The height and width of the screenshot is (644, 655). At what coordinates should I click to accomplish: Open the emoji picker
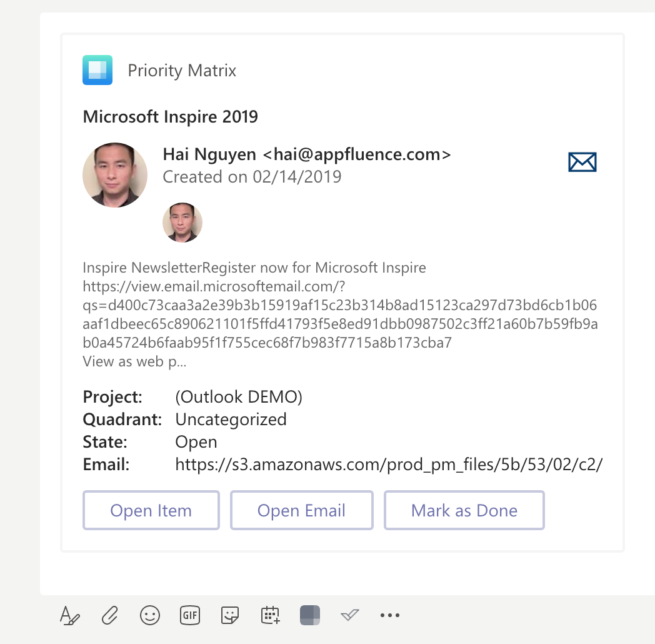149,615
